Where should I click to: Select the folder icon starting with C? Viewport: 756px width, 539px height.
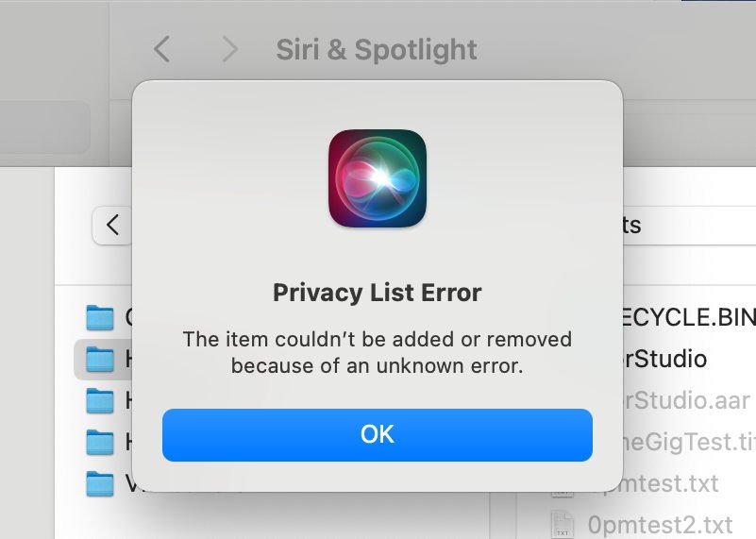pyautogui.click(x=99, y=317)
